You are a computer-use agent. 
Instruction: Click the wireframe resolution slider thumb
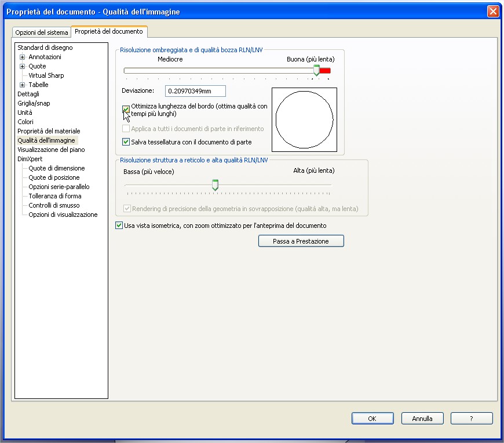coord(216,185)
